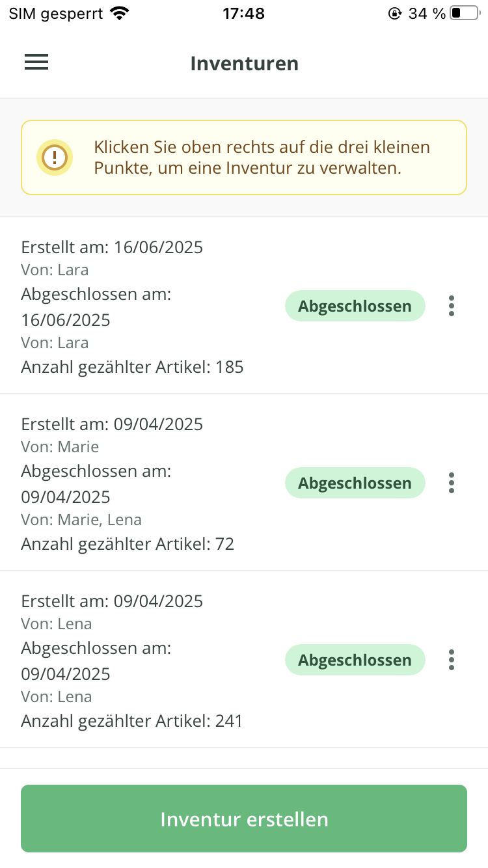Open three-dot menu for Lara's 16/06/2025 inventory
Viewport: 488px width, 868px height.
[452, 306]
